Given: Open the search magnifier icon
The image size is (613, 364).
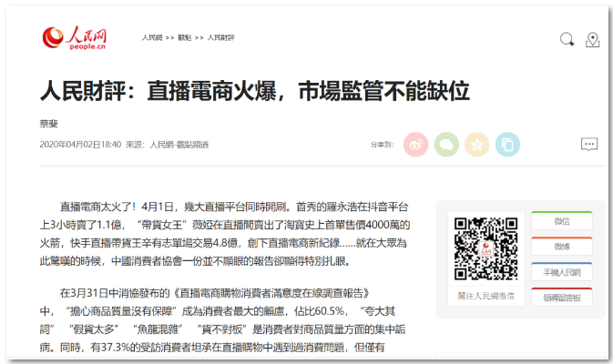Looking at the screenshot, I should 567,39.
